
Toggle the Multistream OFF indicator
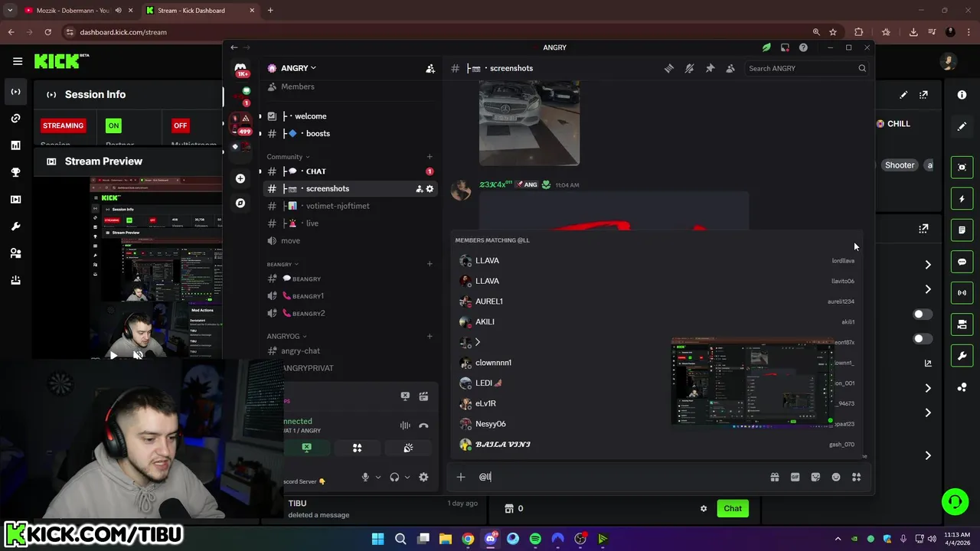pos(180,126)
